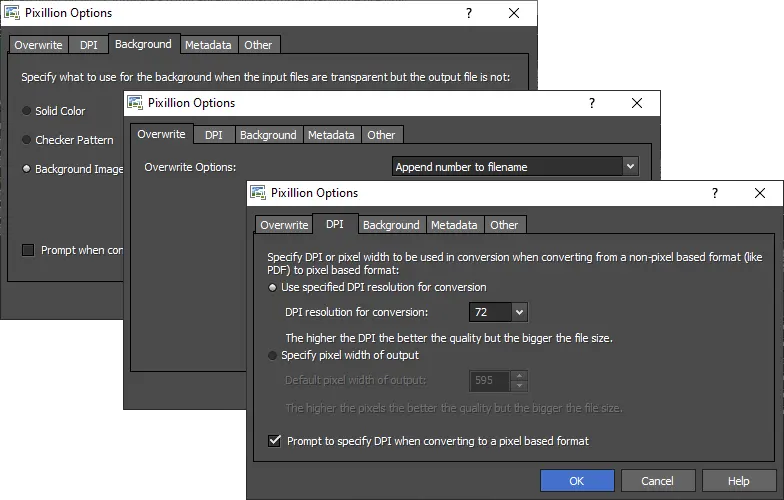Select Background Image radio in back window
The width and height of the screenshot is (784, 500).
point(26,168)
